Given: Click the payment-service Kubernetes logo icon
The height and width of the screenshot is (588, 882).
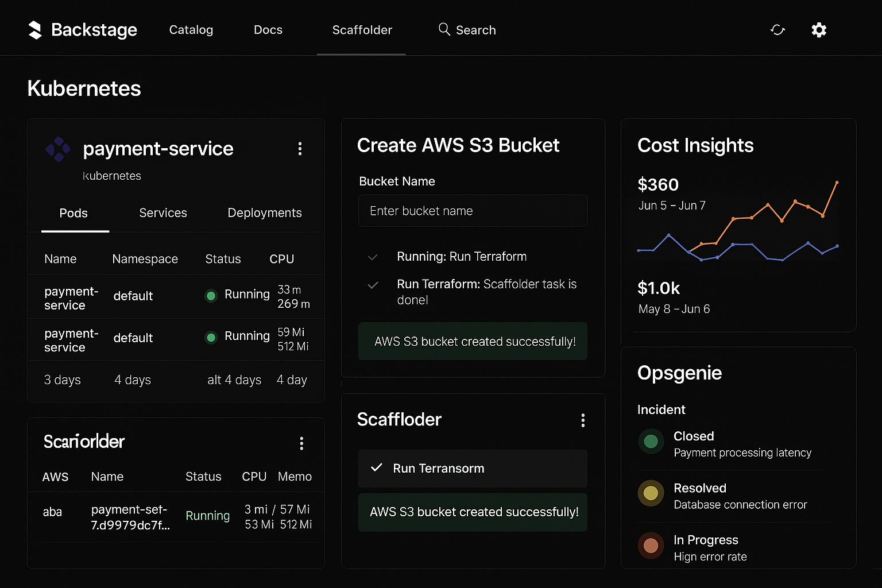Looking at the screenshot, I should (58, 149).
